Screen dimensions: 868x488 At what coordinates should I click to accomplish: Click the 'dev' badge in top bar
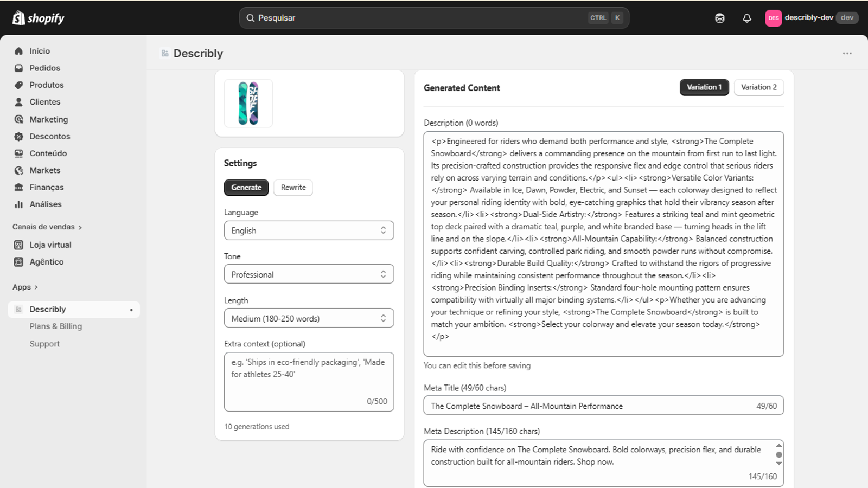tap(847, 18)
